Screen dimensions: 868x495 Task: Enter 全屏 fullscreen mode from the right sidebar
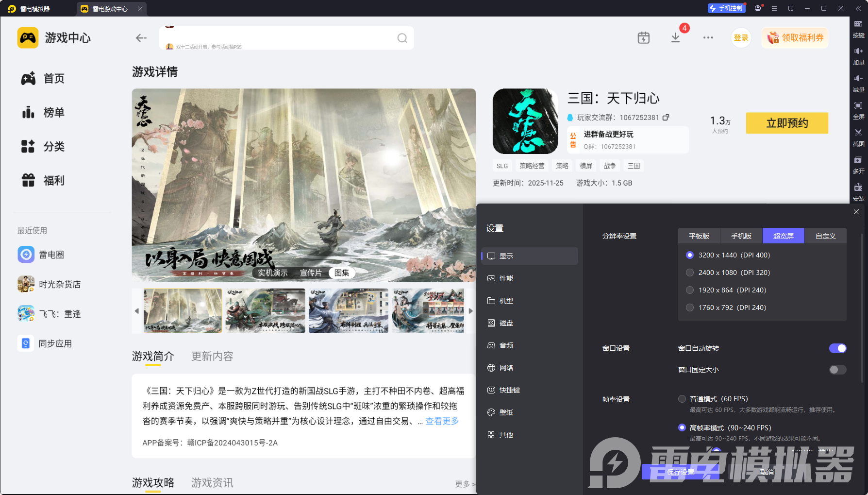858,110
